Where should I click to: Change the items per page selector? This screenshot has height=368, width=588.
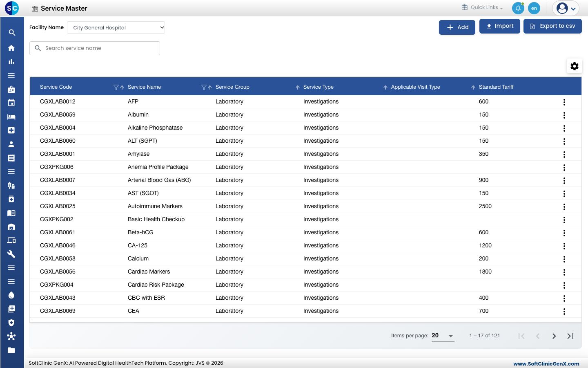[443, 336]
